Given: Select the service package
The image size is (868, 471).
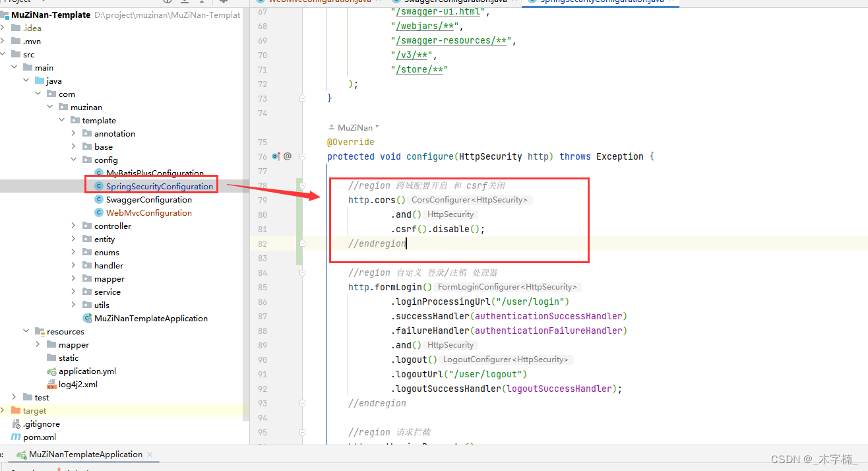Looking at the screenshot, I should point(108,292).
